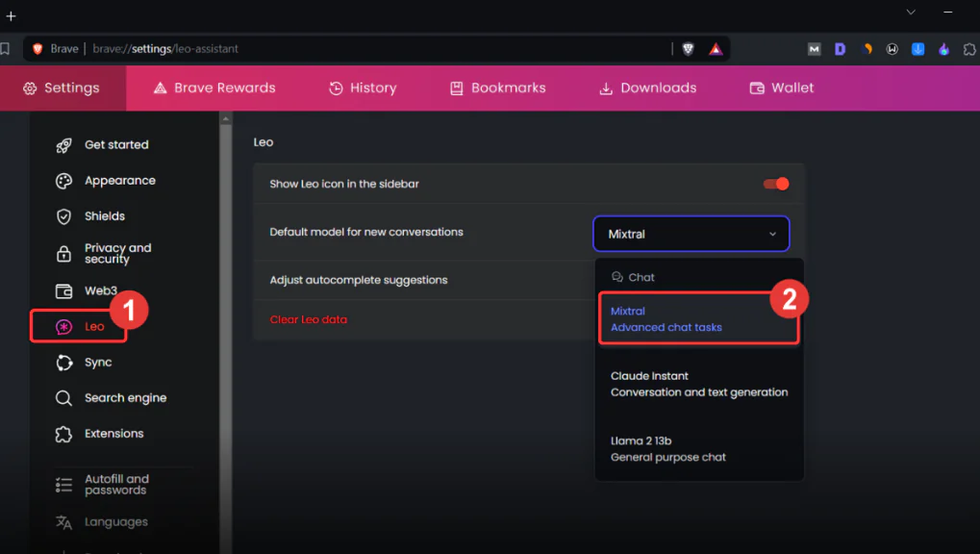Click the sidebar scrollbar up arrow
The width and height of the screenshot is (980, 554).
click(x=226, y=118)
